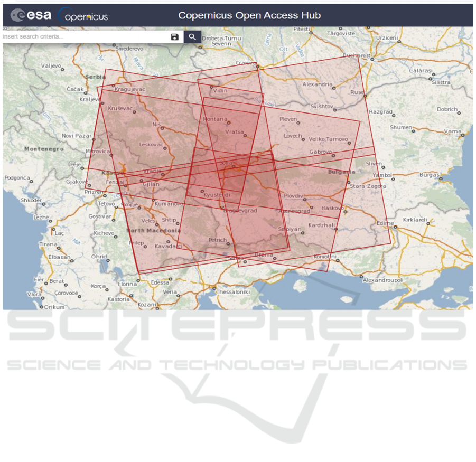Click the Skopje city marker
The height and width of the screenshot is (462, 476).
tap(140, 208)
